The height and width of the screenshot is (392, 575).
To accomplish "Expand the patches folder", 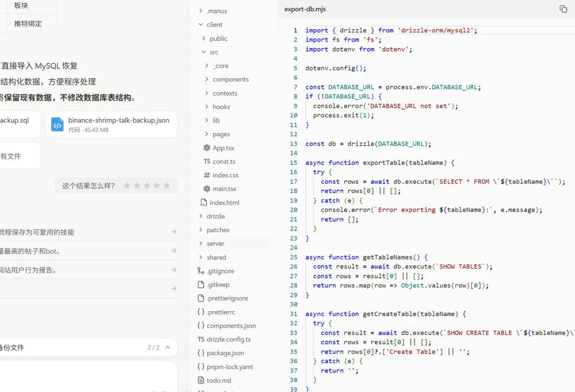I will click(x=201, y=230).
